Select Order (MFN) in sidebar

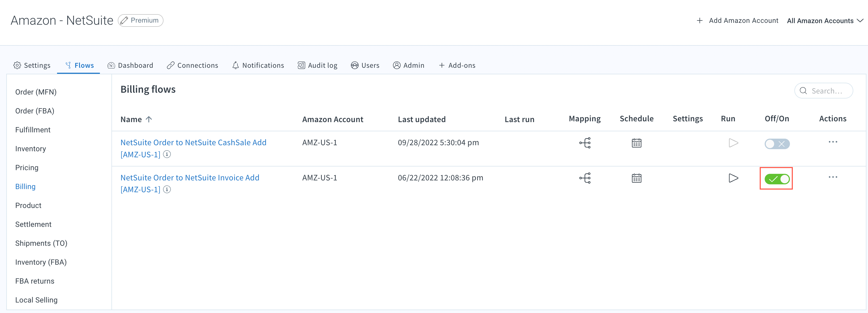pos(36,92)
